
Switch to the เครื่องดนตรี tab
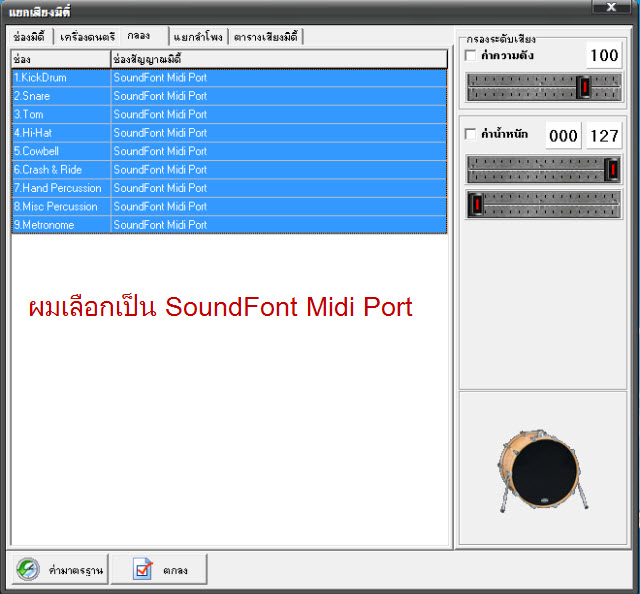click(87, 37)
